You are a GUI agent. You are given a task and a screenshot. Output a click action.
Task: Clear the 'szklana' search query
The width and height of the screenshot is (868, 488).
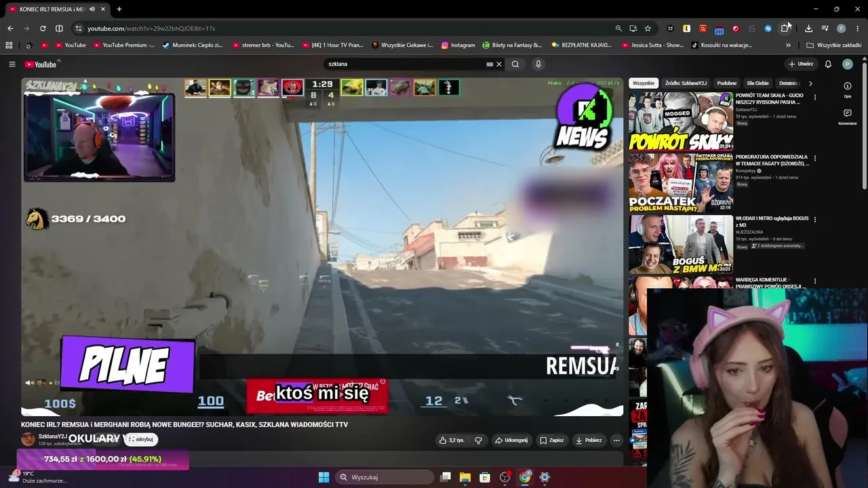pos(499,64)
